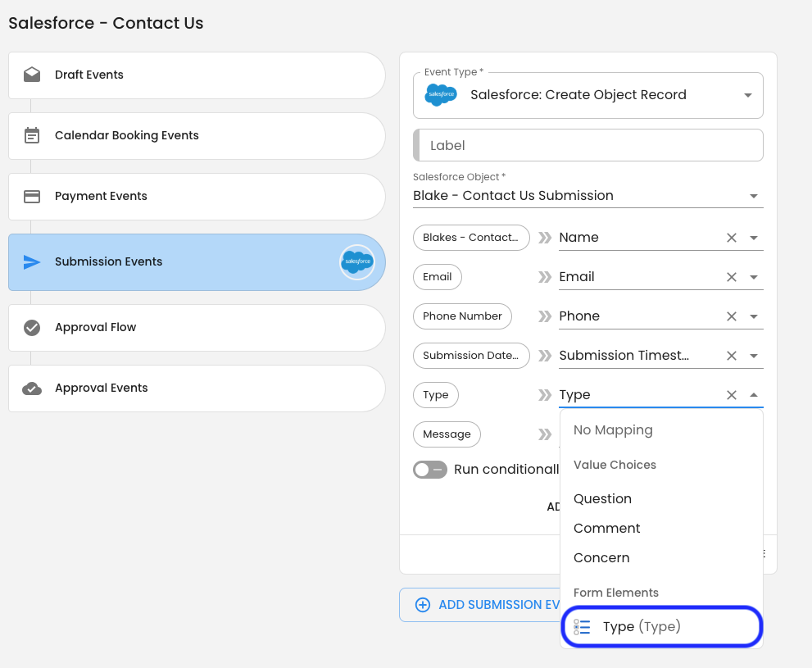
Task: Click the Add Submission Event button
Action: [x=479, y=605]
